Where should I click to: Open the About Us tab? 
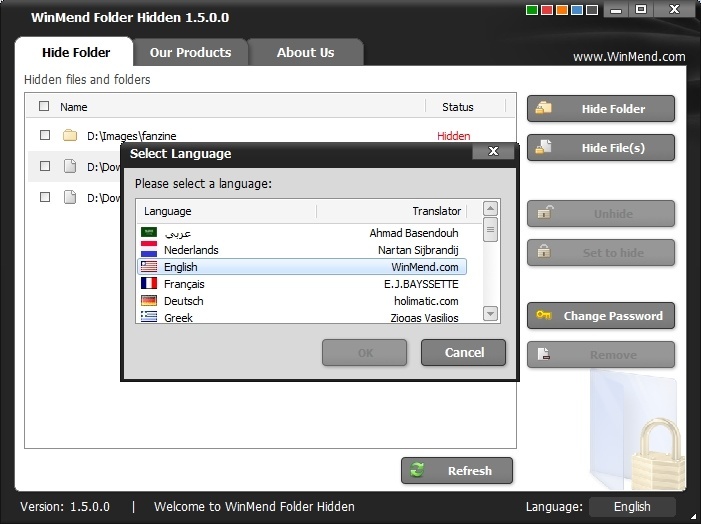(305, 52)
